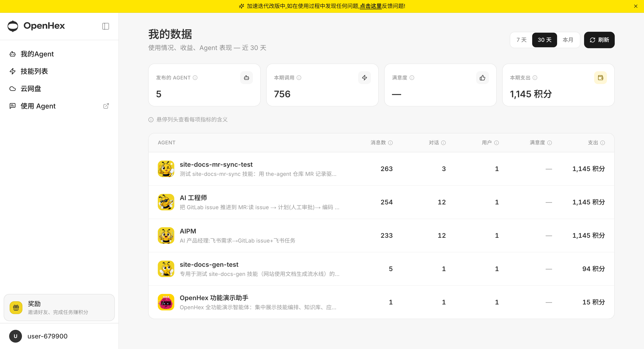Screen dimensions: 644x349
Task: Click the OpenHex logo icon
Action: click(x=13, y=26)
